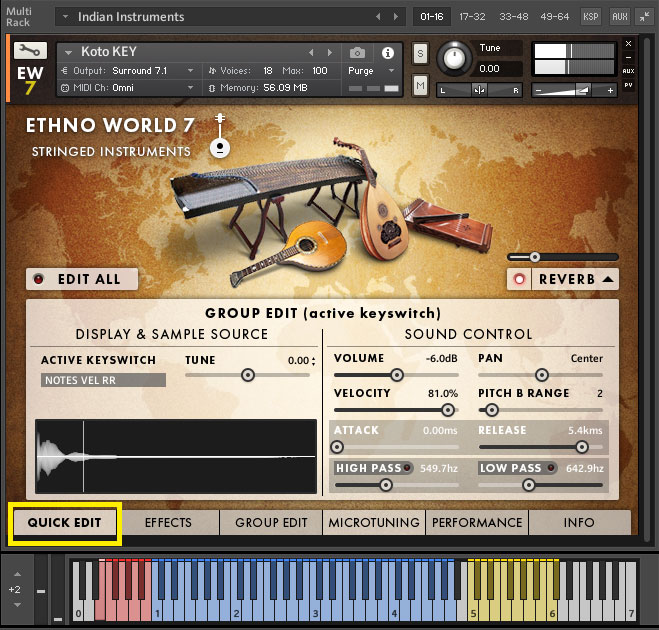Click the Velocity slider handle at 81.0%
This screenshot has width=659, height=630.
(x=448, y=410)
